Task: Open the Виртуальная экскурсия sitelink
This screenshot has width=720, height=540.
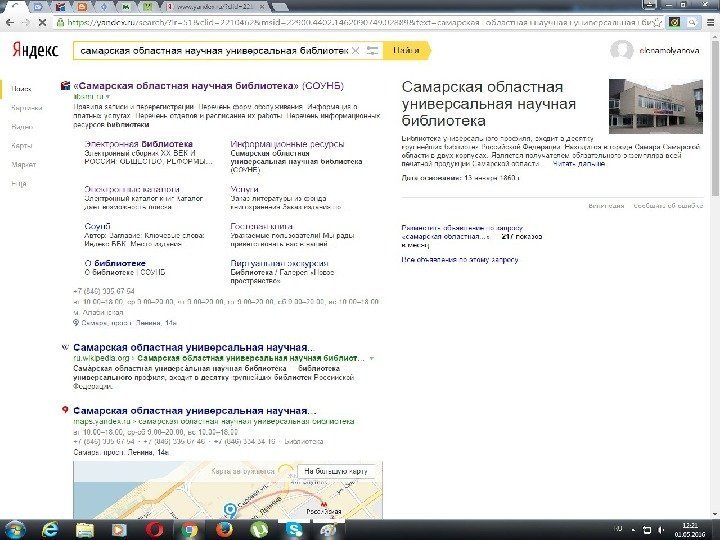Action: coord(279,264)
